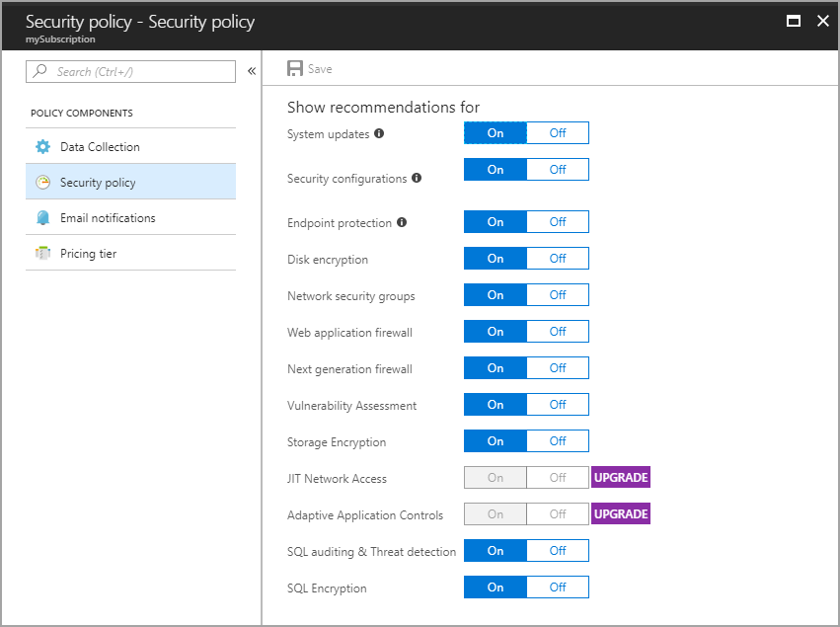This screenshot has width=840, height=627.
Task: Disable Storage Encryption recommendations
Action: [558, 441]
